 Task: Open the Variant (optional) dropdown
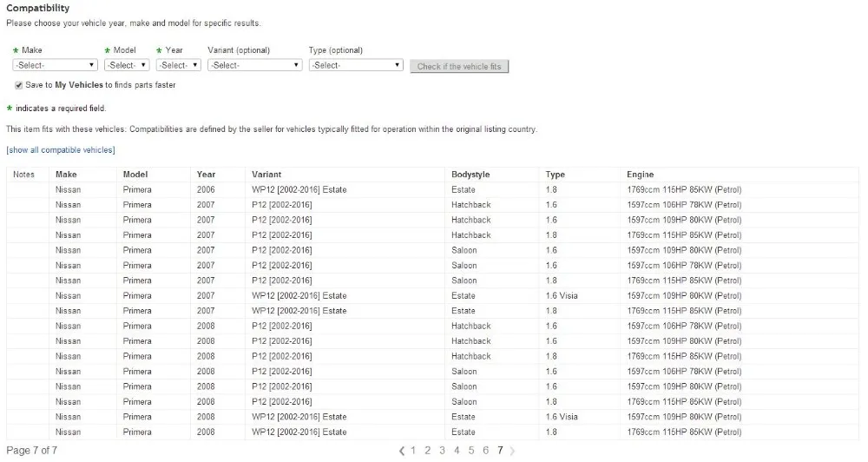click(x=254, y=65)
